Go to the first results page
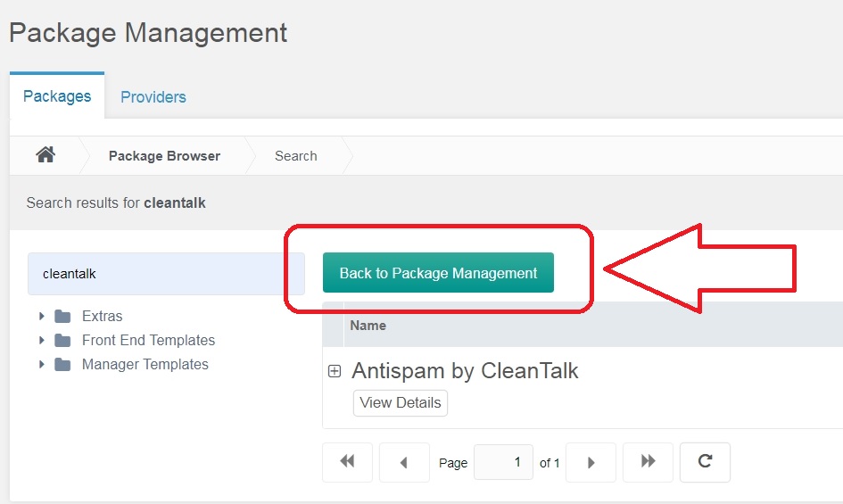 [x=347, y=462]
